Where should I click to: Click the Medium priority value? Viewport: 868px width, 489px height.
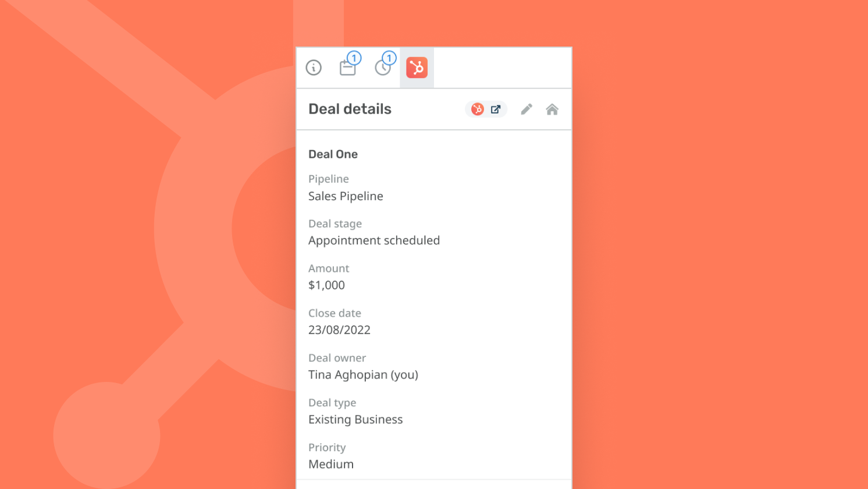tap(331, 464)
